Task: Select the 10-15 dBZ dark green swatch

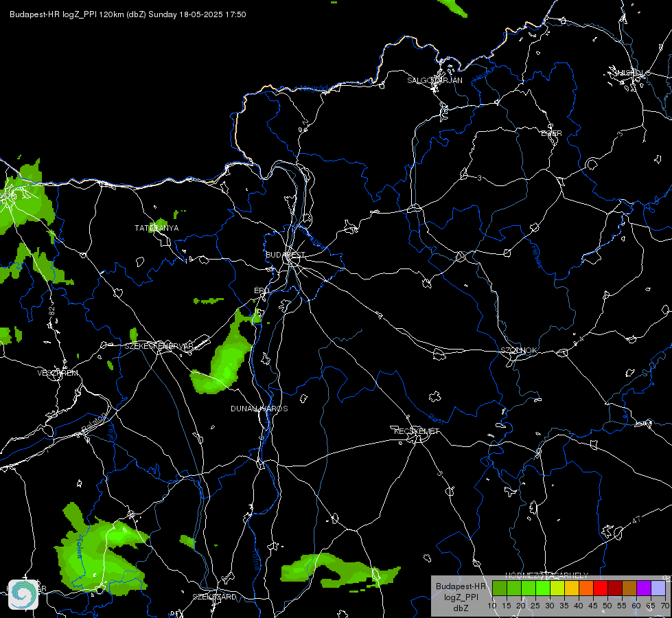Action: 499,588
